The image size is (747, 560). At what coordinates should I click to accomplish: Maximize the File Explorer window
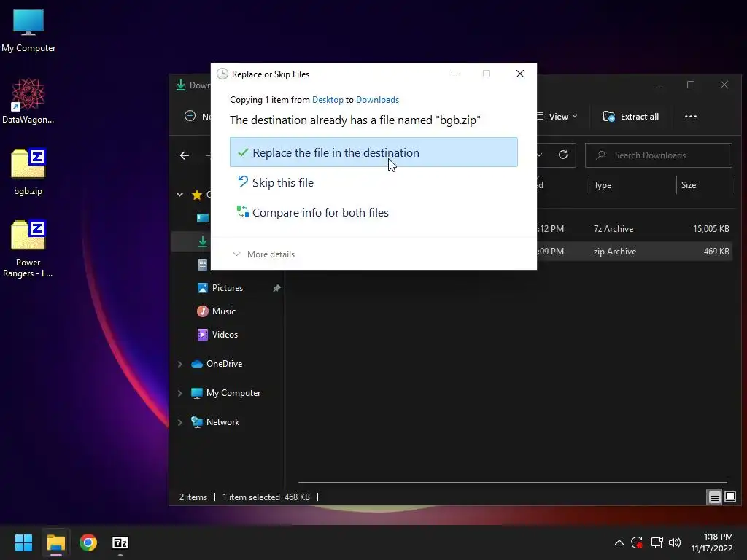[691, 85]
